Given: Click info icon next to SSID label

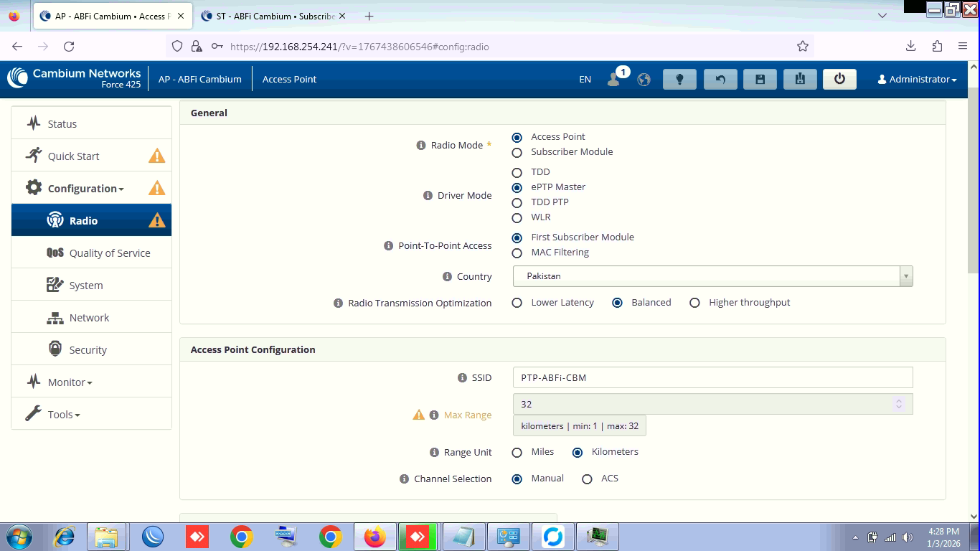Looking at the screenshot, I should tap(462, 378).
